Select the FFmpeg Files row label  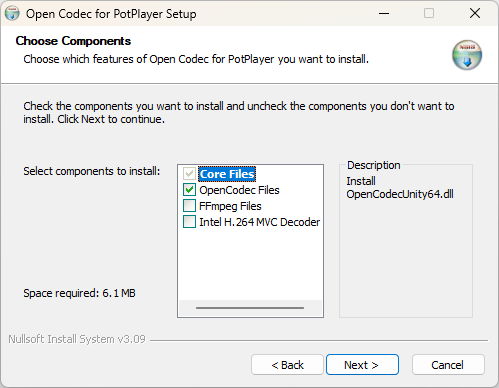coord(230,206)
